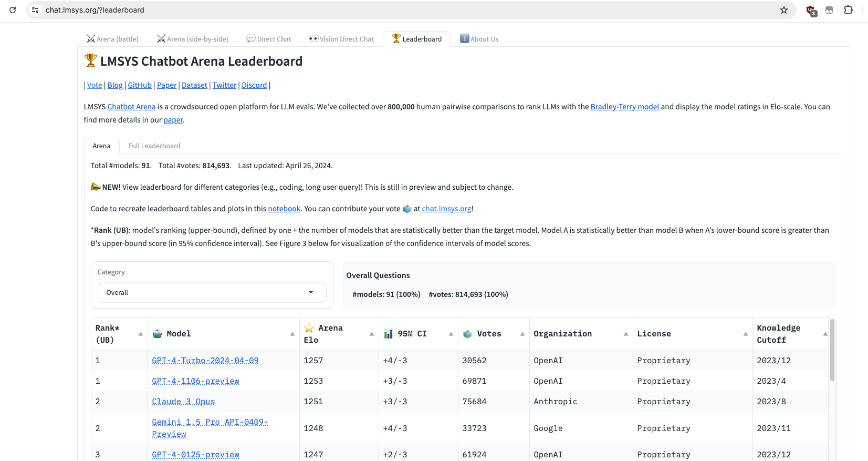Click the megaphone icon next to NEW!

coord(96,187)
